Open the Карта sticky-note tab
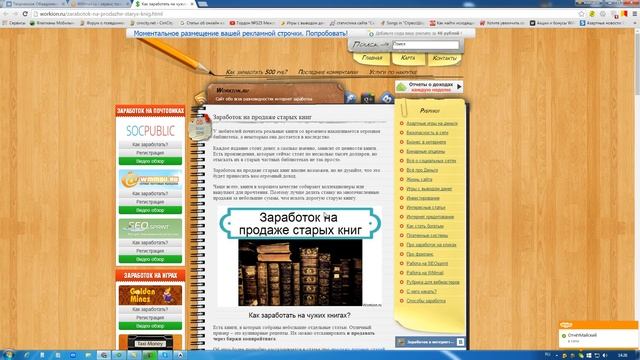This screenshot has width=640, height=360. [408, 58]
